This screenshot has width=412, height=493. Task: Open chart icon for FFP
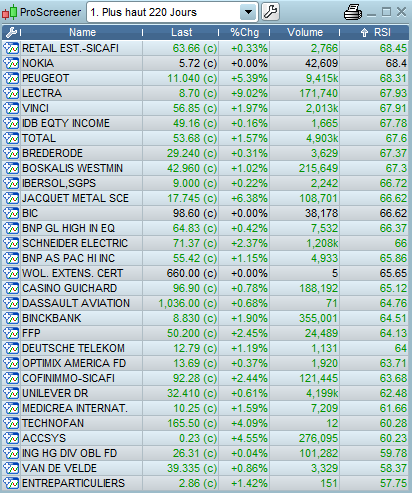pos(11,333)
